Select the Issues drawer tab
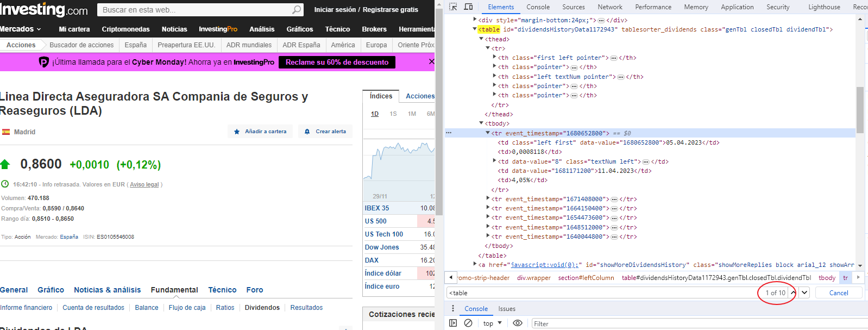868x330 pixels. click(x=507, y=309)
